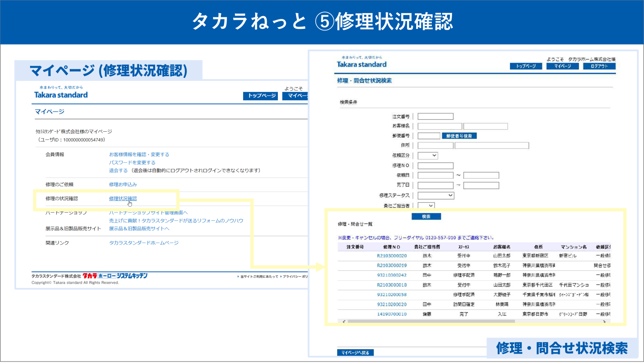Click タカラ ホーロー システムキッチン footer logo
This screenshot has width=644, height=364.
pyautogui.click(x=115, y=276)
